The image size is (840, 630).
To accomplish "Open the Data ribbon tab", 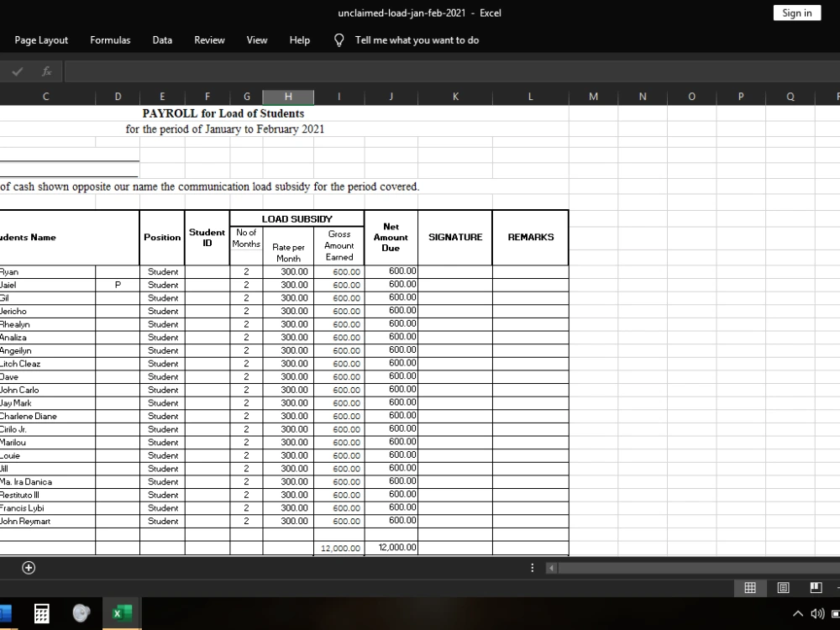I will click(162, 39).
